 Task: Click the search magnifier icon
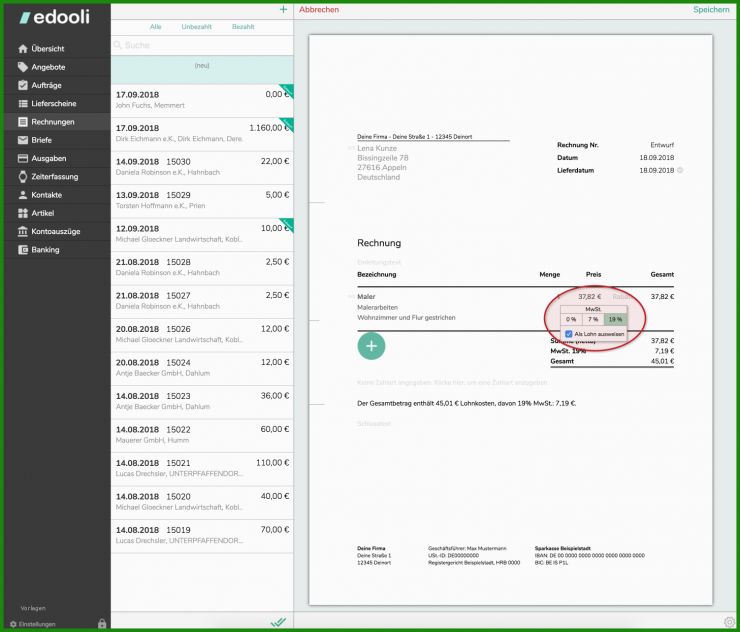(118, 45)
